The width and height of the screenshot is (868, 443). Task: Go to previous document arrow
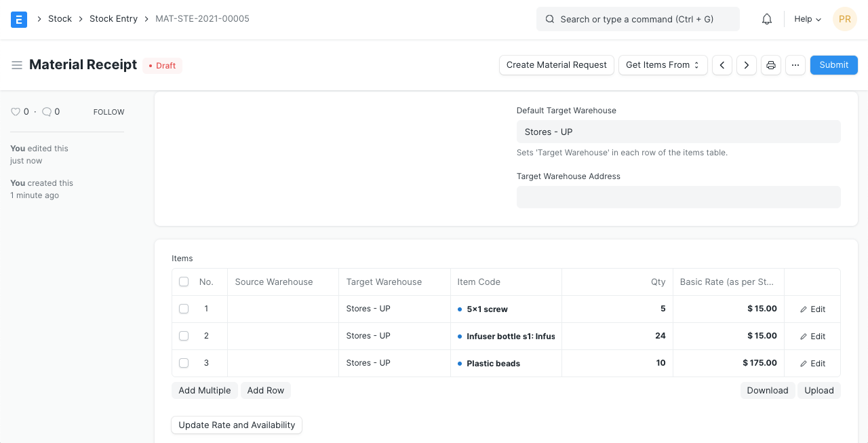(722, 65)
